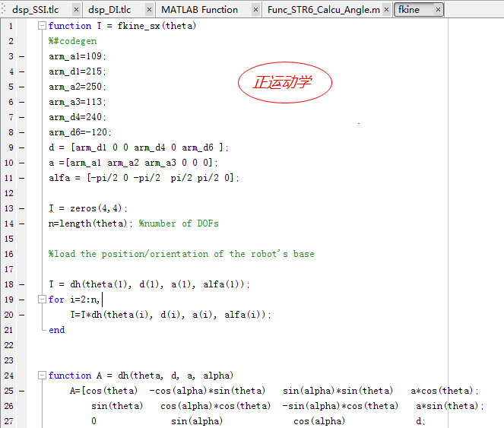Collapse the fkine_sx function code fold
The image size is (504, 428).
42,26
